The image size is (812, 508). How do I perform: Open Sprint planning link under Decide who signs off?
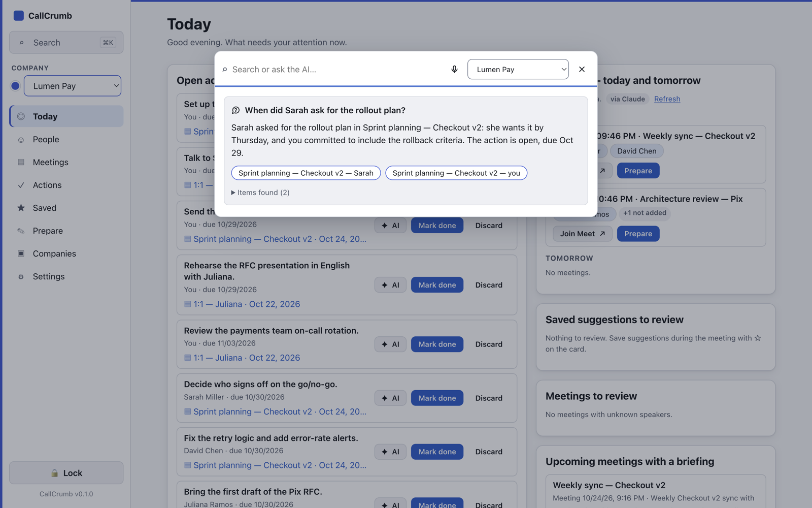(275, 411)
